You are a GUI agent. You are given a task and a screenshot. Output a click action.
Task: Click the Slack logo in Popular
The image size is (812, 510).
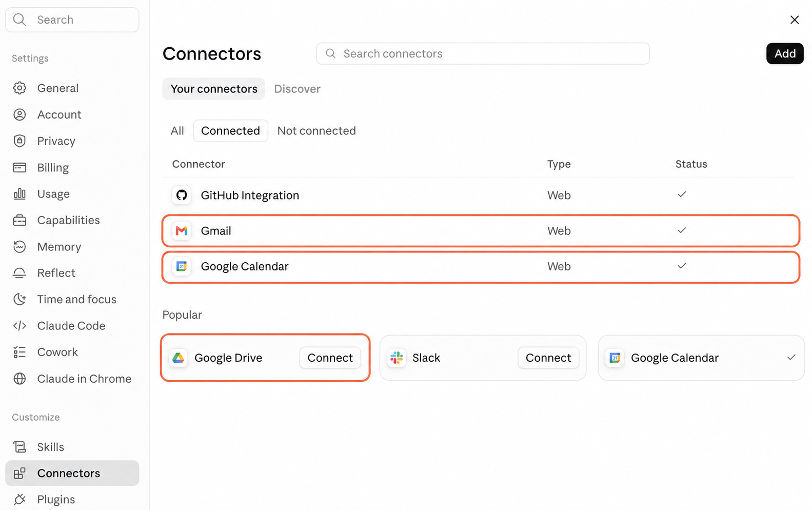coord(397,358)
